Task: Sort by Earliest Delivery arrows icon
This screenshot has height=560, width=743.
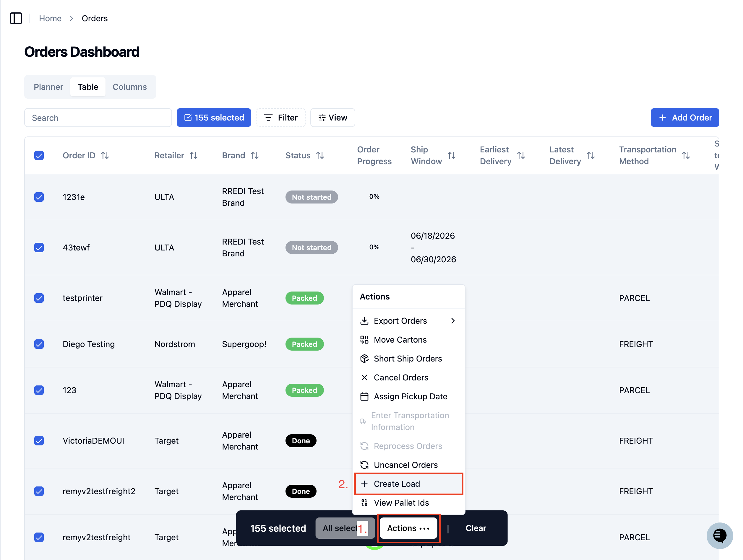Action: click(x=521, y=155)
